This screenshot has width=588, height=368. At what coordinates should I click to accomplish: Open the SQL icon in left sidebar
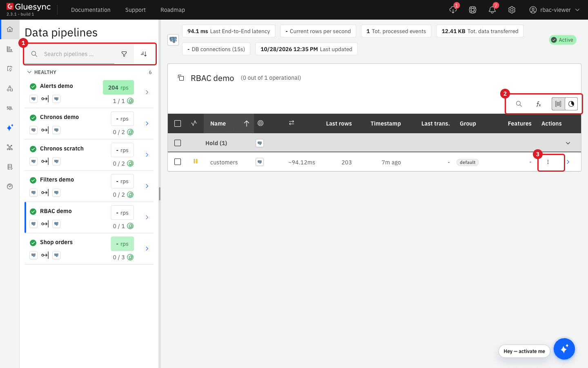(10, 108)
